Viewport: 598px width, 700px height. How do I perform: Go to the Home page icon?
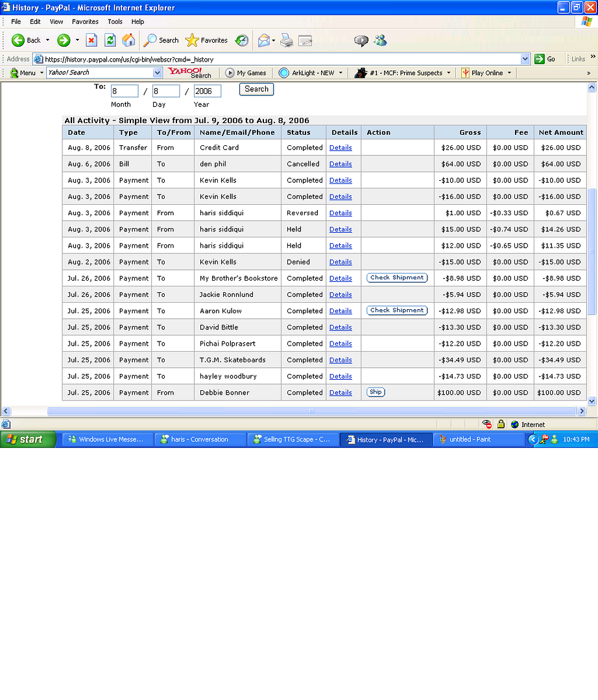(x=129, y=40)
